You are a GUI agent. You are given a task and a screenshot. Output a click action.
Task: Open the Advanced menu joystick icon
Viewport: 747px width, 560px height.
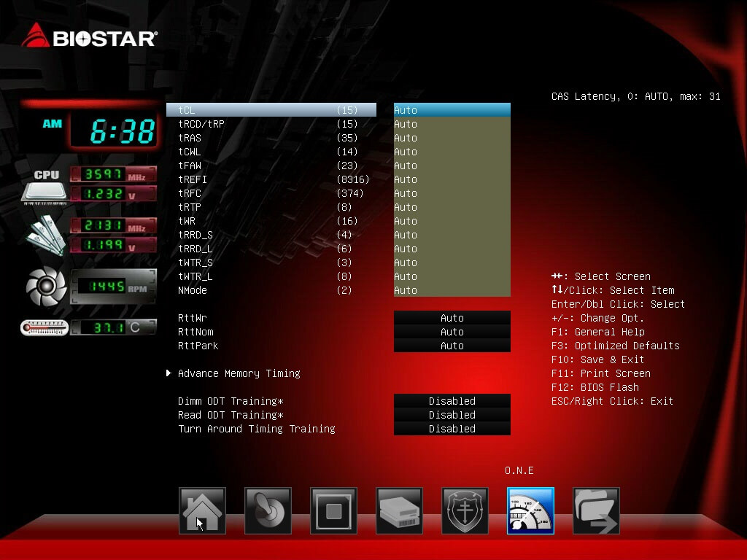coord(268,511)
